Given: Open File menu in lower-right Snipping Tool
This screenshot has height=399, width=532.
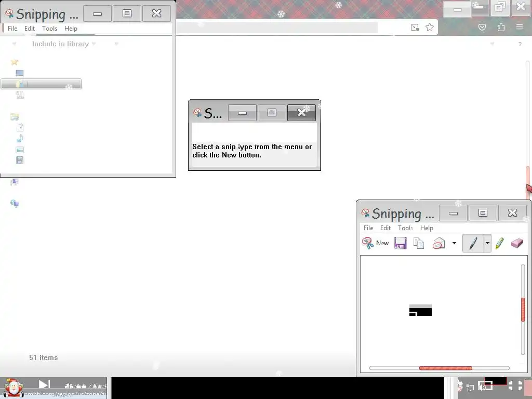Looking at the screenshot, I should point(368,228).
